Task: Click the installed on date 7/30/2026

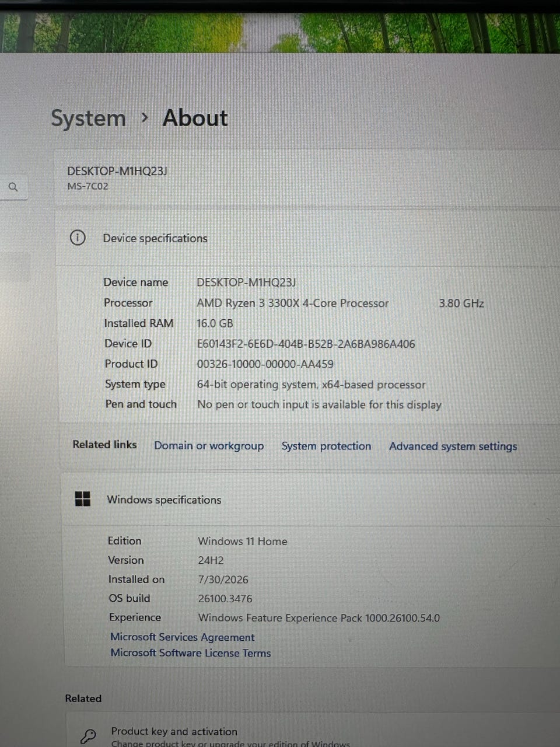Action: pos(223,580)
